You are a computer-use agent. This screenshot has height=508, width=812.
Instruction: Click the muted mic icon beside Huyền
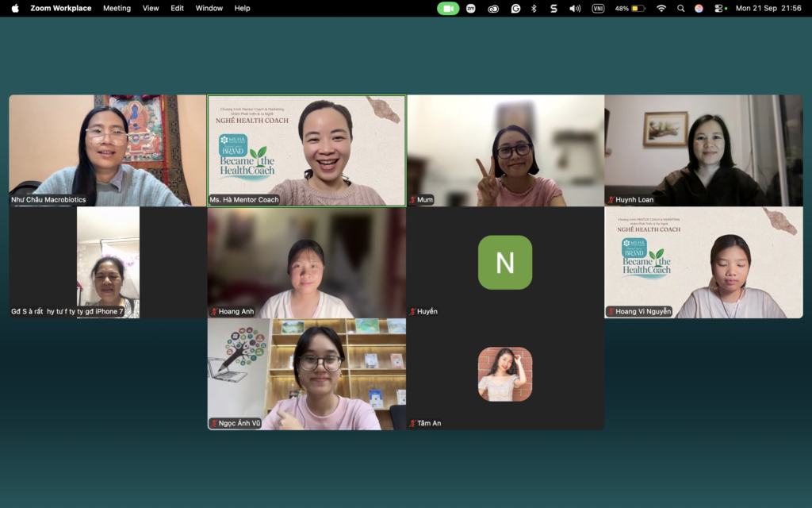412,311
